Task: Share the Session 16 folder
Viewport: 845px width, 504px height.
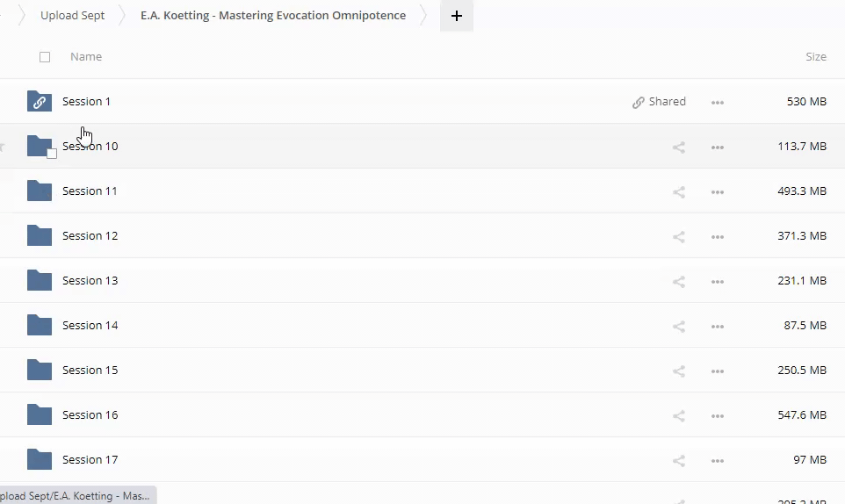Action: point(678,415)
